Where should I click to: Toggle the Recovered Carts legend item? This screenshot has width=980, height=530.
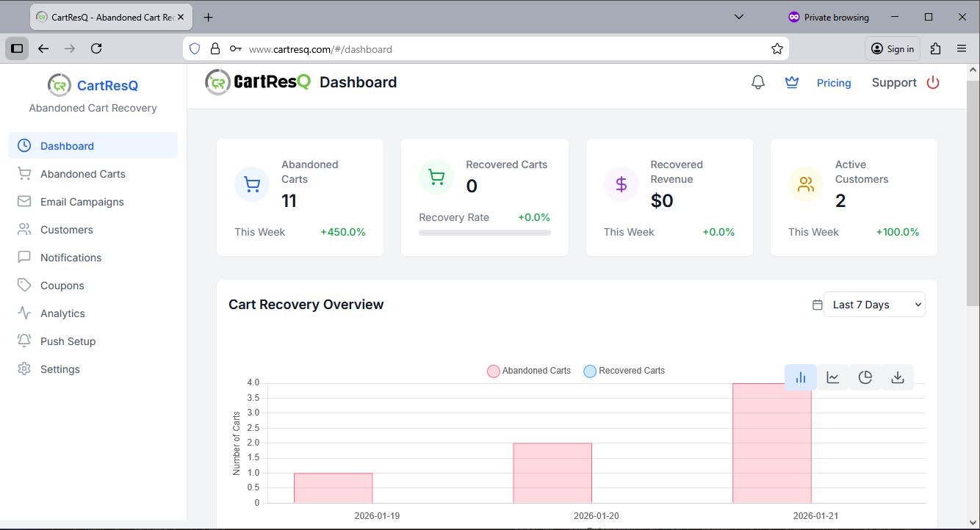[624, 371]
